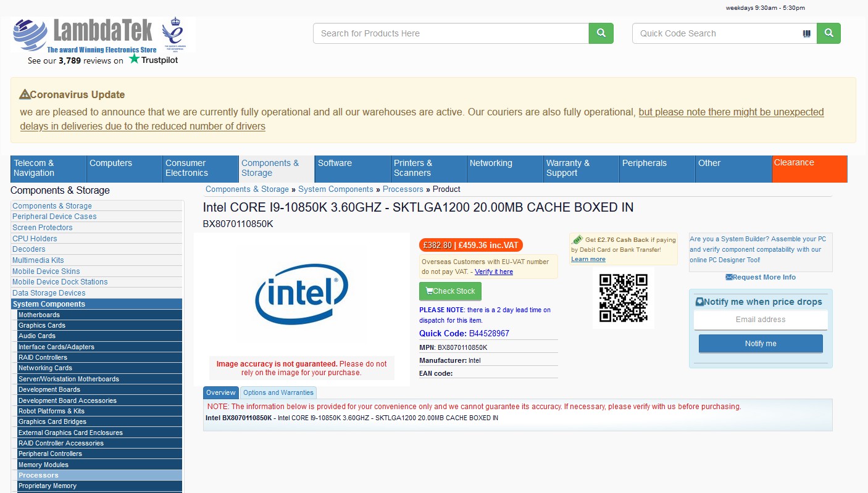Screen dimensions: 868x493
Task: Open the Clearance menu
Action: click(x=809, y=168)
